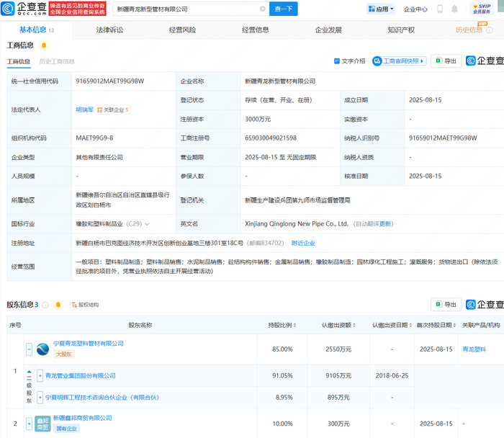This screenshot has height=438, width=504.
Task: Open 企业中心 link in header
Action: 415,9
